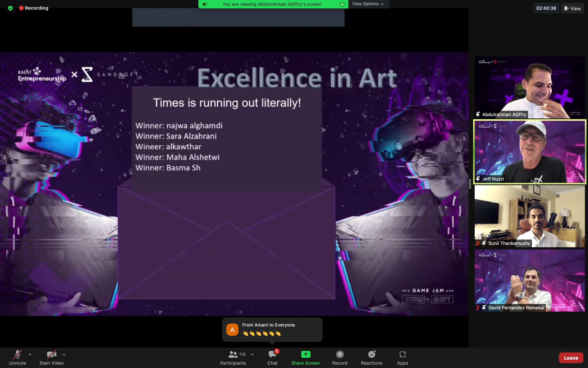The height and width of the screenshot is (368, 588).
Task: Expand audio options arrow beside Unmute
Action: click(30, 354)
